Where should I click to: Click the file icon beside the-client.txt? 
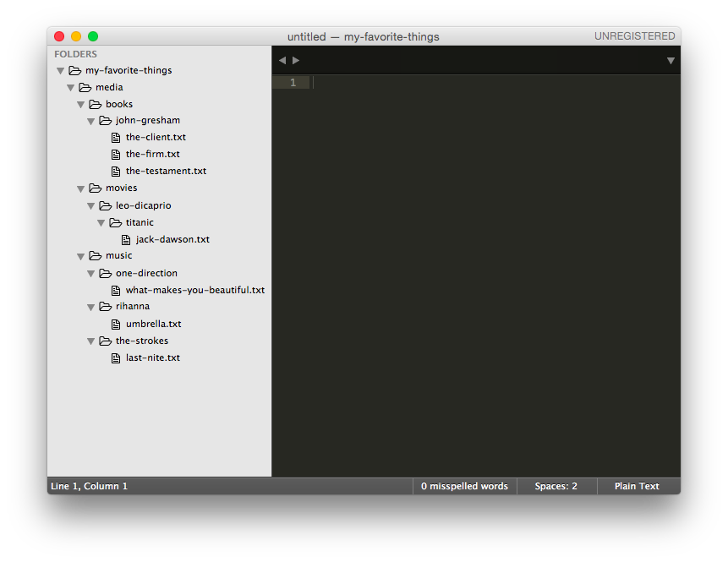pos(116,137)
